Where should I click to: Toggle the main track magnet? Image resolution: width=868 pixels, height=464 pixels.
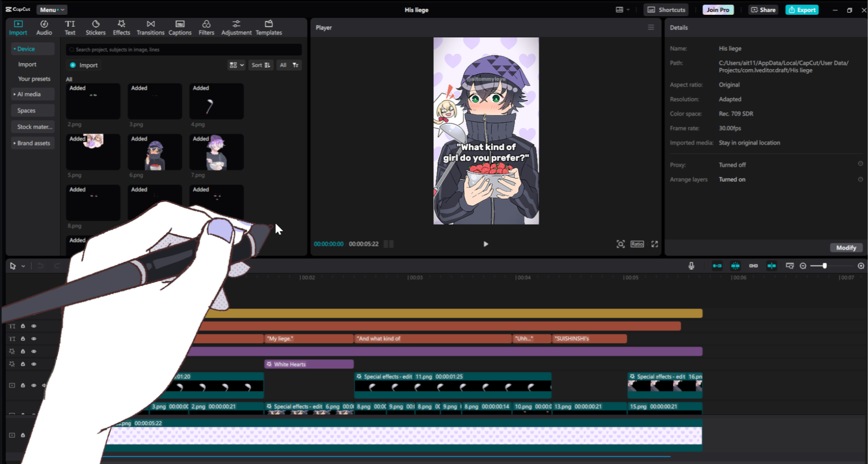pyautogui.click(x=717, y=266)
